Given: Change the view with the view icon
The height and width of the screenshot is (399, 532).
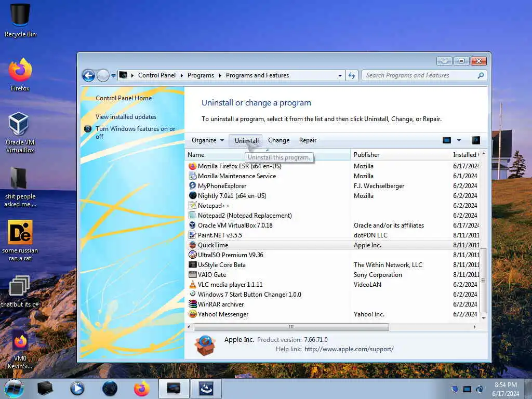Looking at the screenshot, I should [447, 140].
